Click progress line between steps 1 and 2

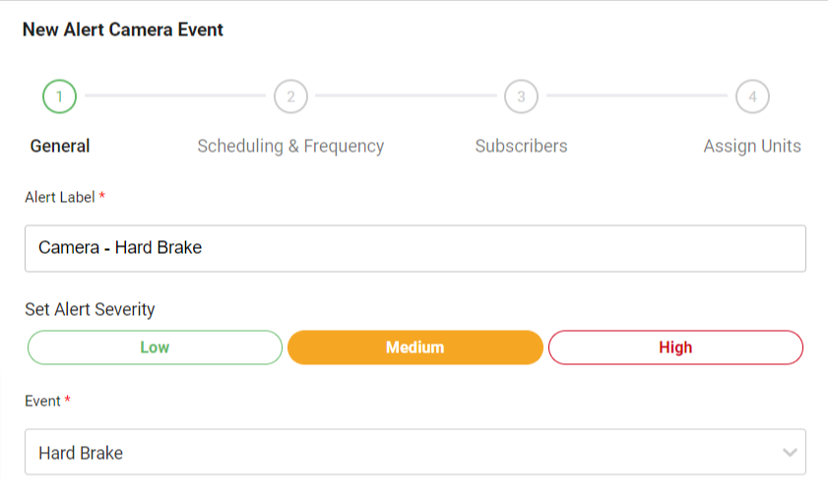[175, 96]
